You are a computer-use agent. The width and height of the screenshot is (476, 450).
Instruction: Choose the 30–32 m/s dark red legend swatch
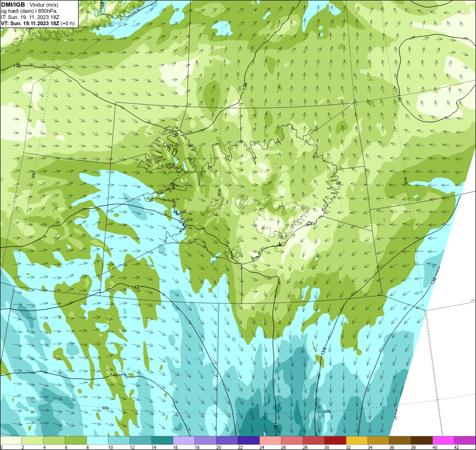coord(335,440)
